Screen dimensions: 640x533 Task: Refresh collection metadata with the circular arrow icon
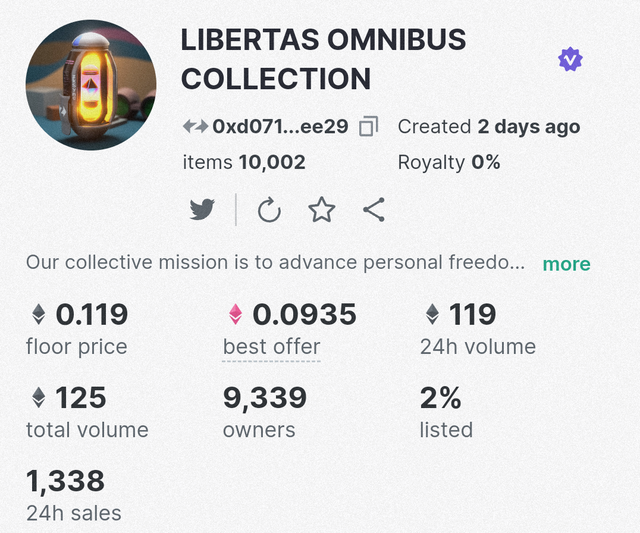[269, 210]
